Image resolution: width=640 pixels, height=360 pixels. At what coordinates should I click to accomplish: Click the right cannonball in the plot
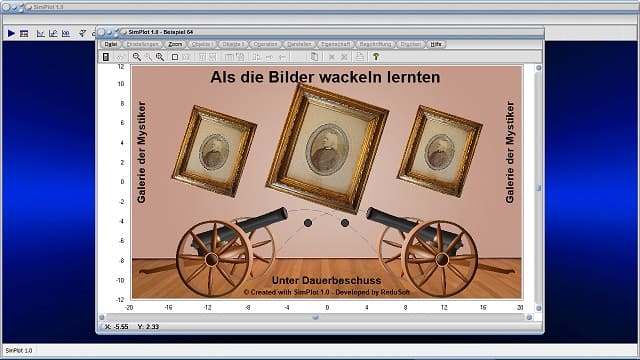pos(345,223)
